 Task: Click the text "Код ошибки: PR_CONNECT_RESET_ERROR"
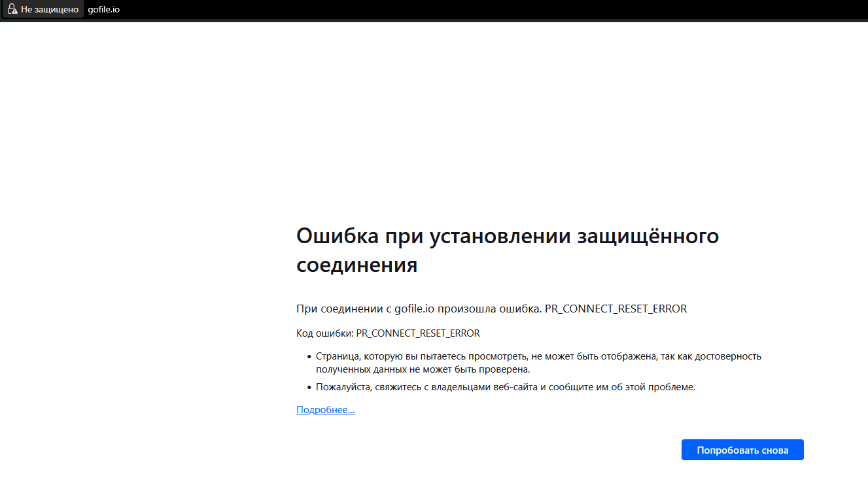point(388,333)
